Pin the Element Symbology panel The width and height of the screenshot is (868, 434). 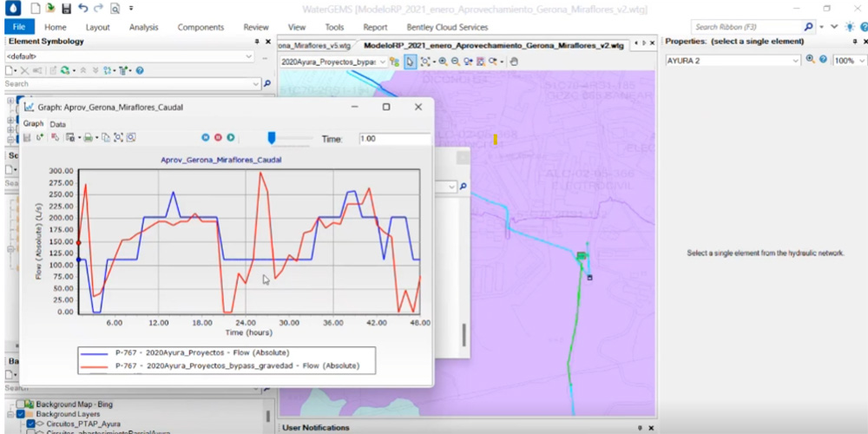[x=257, y=42]
